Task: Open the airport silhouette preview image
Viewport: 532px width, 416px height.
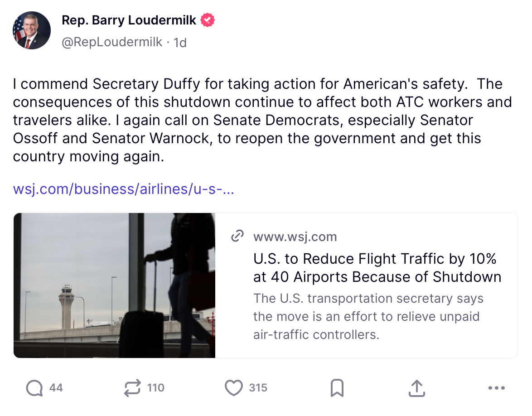Action: pos(114,285)
